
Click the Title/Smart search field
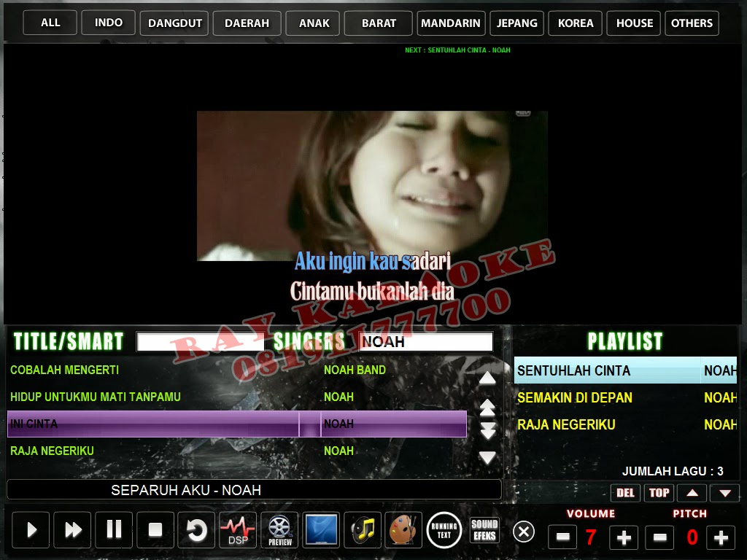200,341
